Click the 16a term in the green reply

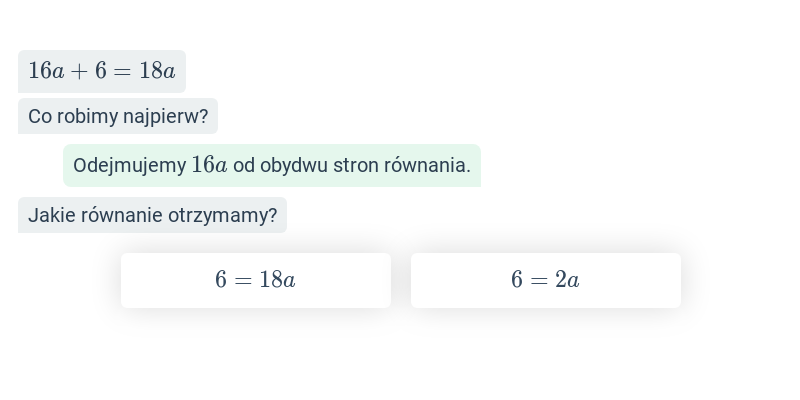coord(209,165)
